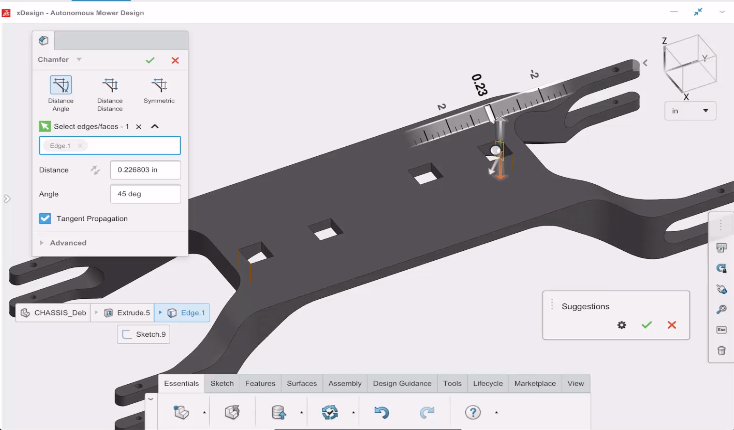This screenshot has width=734, height=430.
Task: Clear the edge selection with the X
Action: click(139, 127)
